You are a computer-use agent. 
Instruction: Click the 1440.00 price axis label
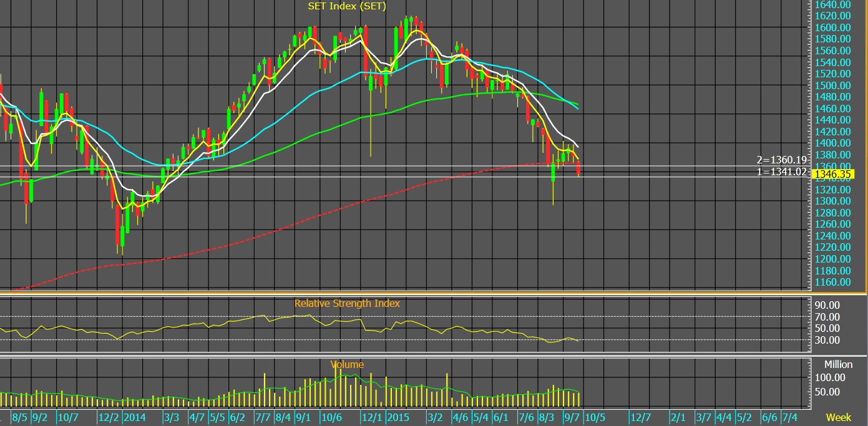(x=833, y=120)
